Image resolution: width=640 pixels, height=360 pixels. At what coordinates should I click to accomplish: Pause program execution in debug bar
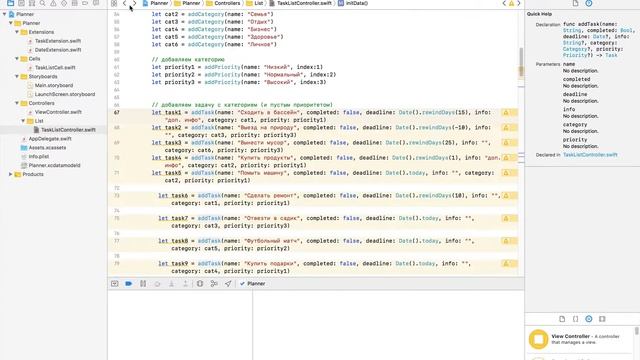[143, 283]
